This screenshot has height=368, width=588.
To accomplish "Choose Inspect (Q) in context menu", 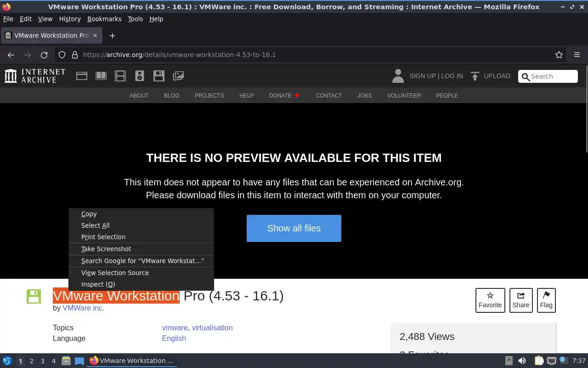I will 141,284.
